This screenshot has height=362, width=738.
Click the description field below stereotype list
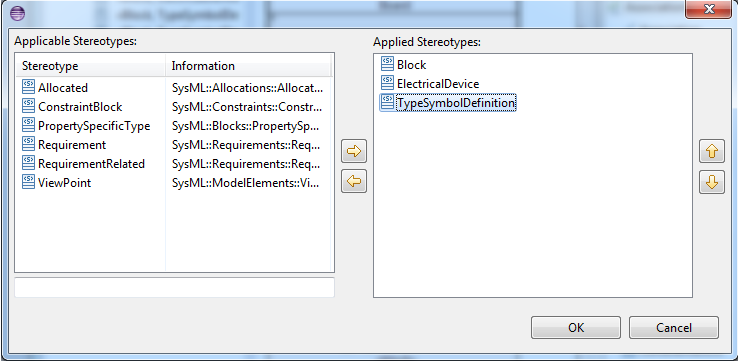tap(174, 287)
